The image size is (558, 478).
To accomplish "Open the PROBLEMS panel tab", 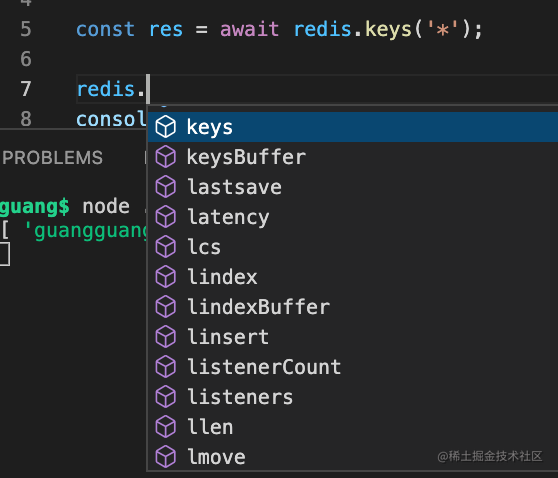I will (x=52, y=158).
